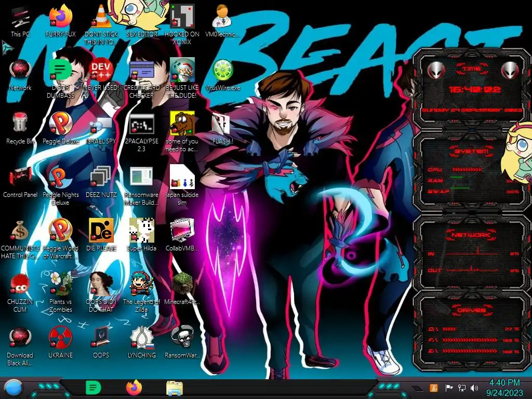Launch Peggle World of Warcraft shortcut

click(60, 239)
